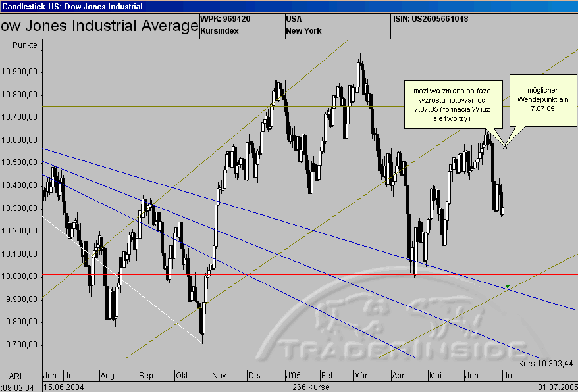Click the 'New York' exchange label
578x392 pixels.
pyautogui.click(x=303, y=31)
